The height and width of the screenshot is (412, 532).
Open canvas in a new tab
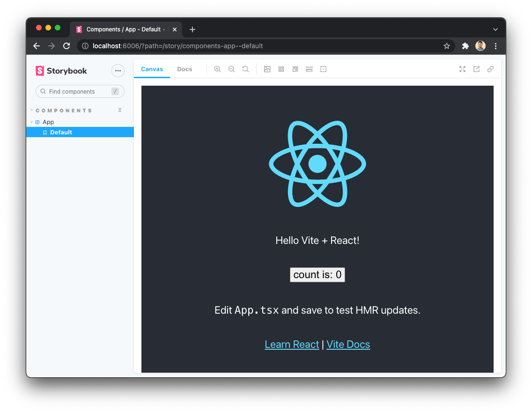(x=476, y=69)
